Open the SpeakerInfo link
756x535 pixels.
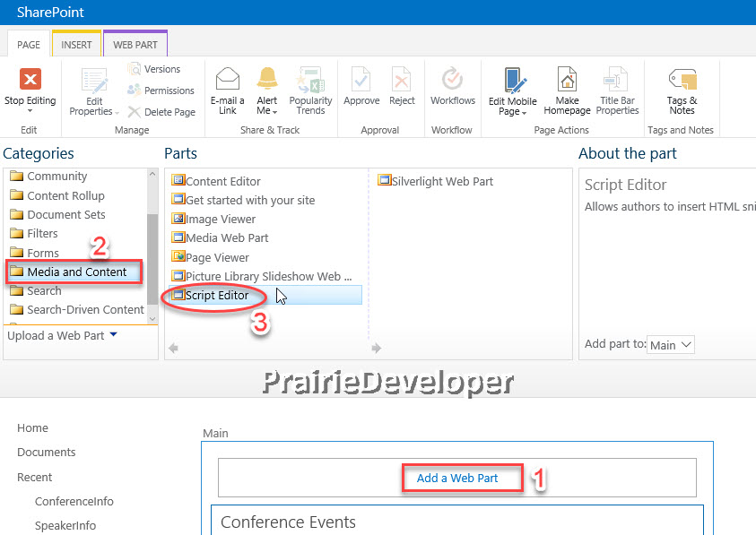(65, 525)
